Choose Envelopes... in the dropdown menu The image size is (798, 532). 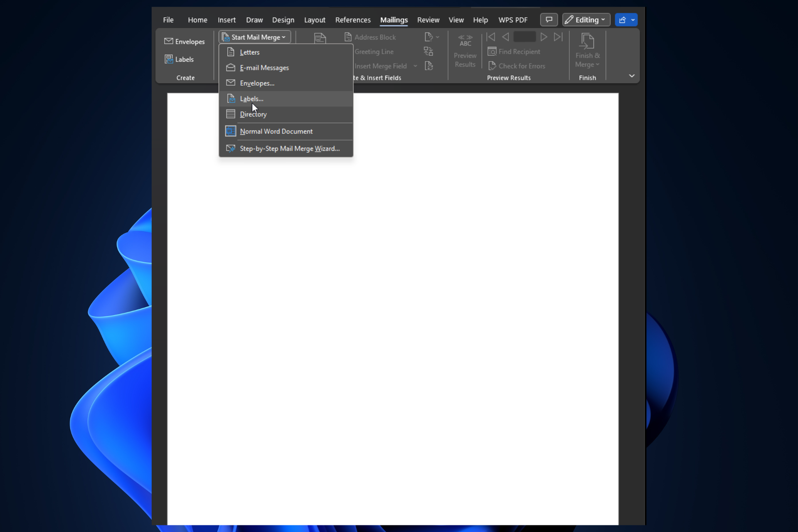pos(286,83)
